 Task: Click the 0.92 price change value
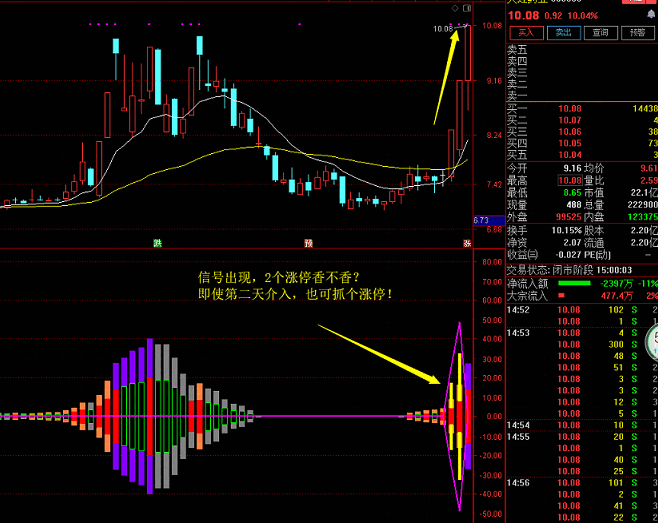[x=553, y=16]
